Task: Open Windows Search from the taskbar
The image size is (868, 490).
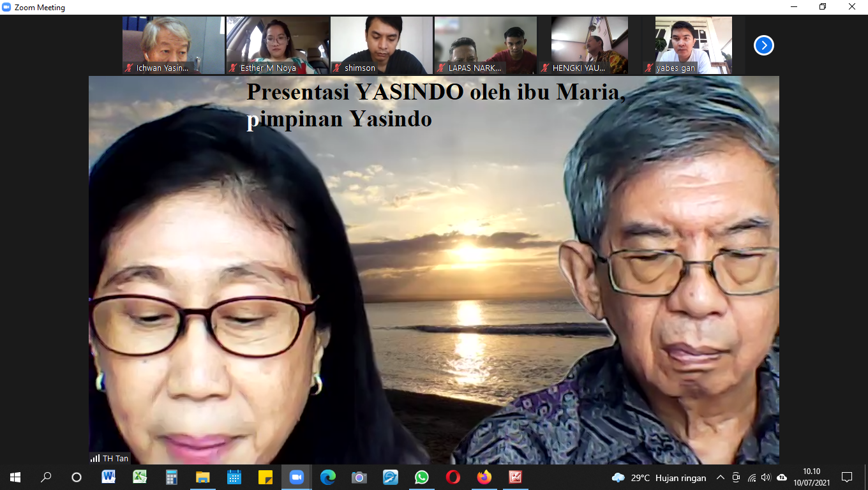Action: click(x=46, y=477)
